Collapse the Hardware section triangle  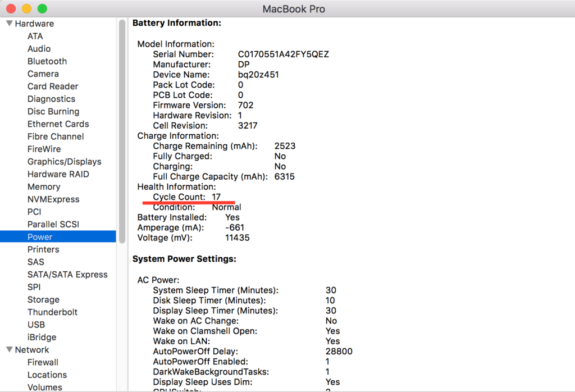[x=10, y=24]
